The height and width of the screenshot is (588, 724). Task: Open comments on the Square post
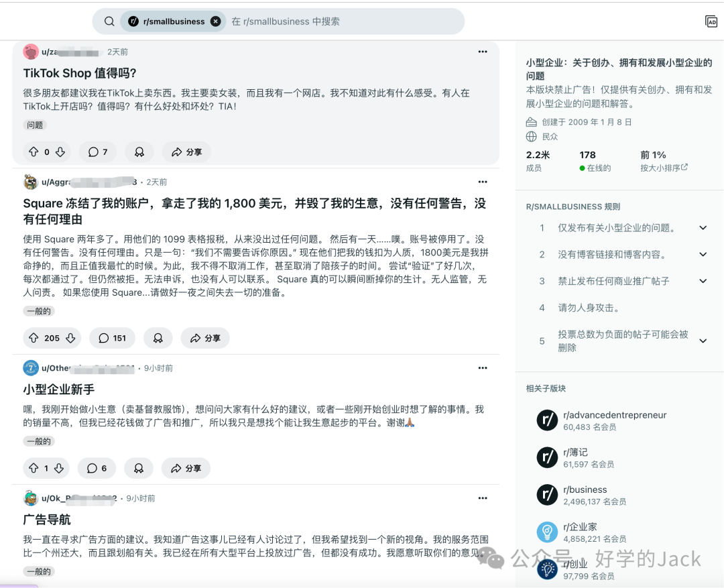pos(111,338)
